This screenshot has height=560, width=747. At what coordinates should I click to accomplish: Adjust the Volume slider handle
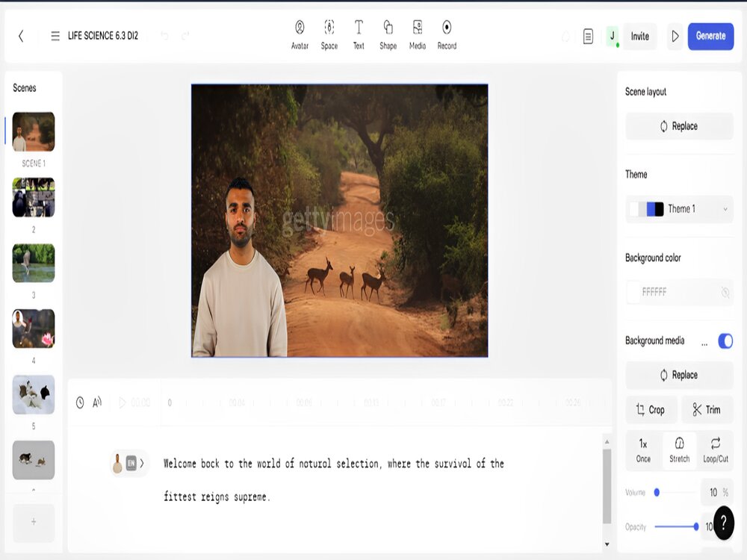657,492
